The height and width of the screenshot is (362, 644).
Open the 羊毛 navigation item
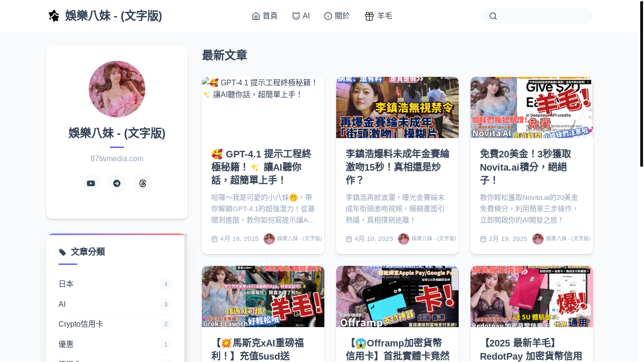coord(379,16)
